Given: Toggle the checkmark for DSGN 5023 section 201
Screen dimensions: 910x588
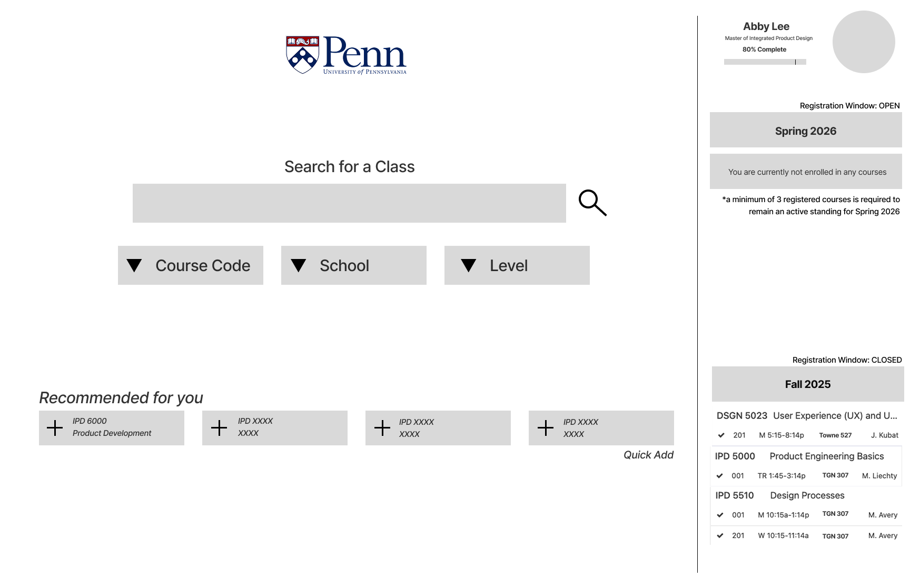Looking at the screenshot, I should (721, 435).
